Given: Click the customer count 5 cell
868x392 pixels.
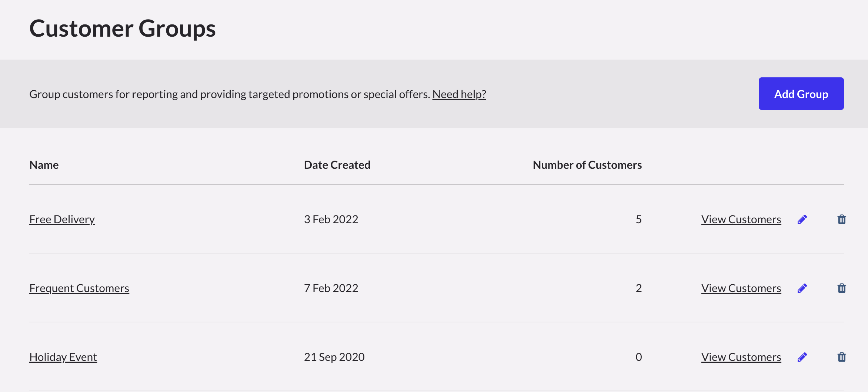Looking at the screenshot, I should (638, 220).
